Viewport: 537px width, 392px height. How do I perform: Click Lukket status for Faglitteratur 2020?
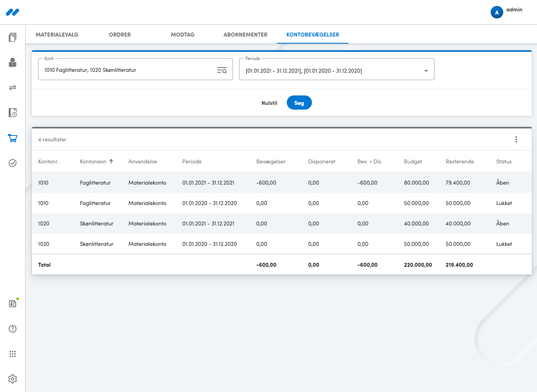(x=504, y=203)
